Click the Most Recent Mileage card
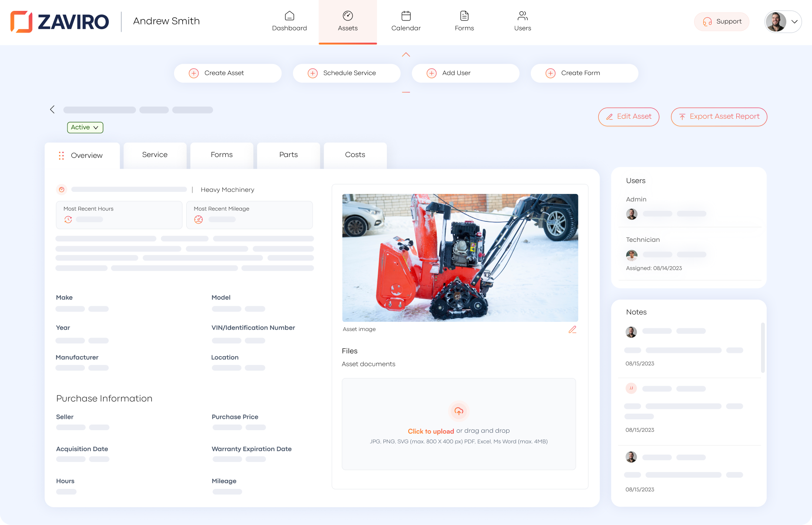This screenshot has height=525, width=812. click(x=249, y=215)
